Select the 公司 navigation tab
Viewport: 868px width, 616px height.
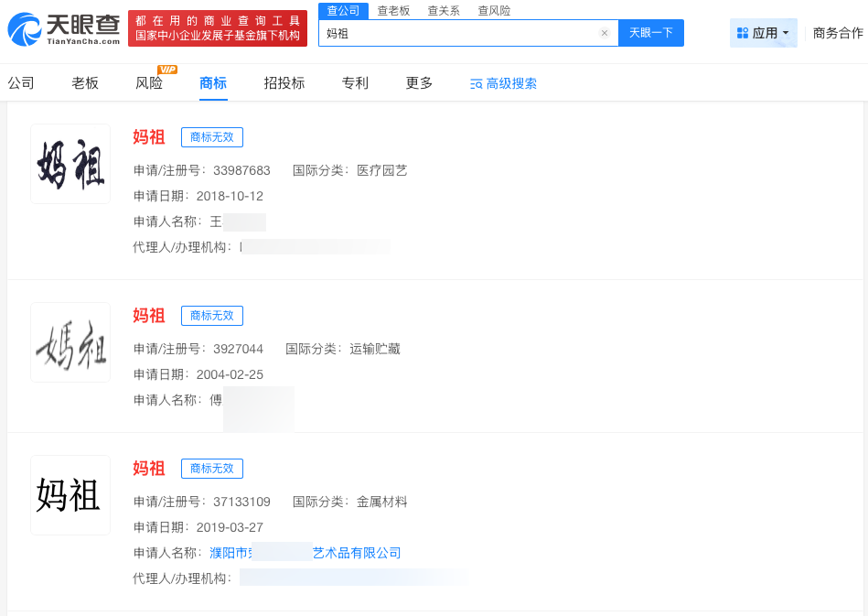coord(21,82)
